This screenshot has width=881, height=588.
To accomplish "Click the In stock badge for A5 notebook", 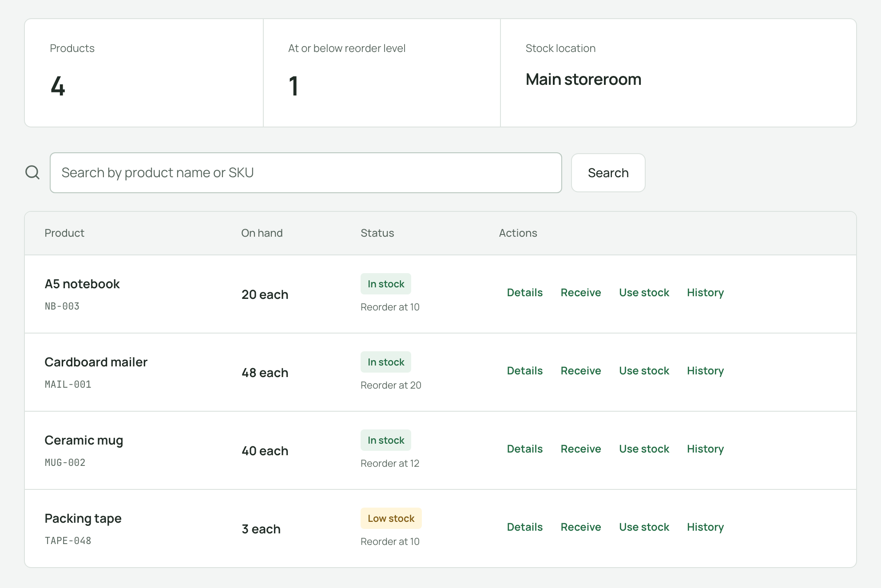I will click(386, 284).
